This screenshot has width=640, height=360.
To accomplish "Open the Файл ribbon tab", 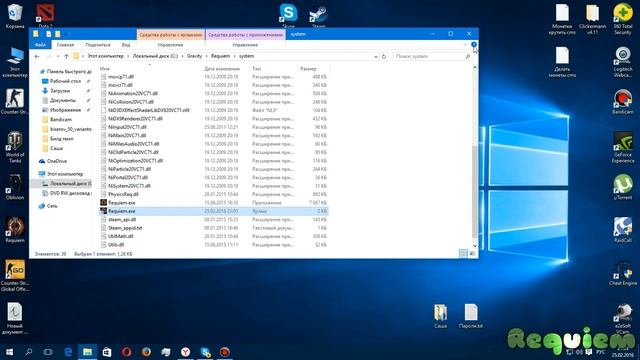I will 40,45.
